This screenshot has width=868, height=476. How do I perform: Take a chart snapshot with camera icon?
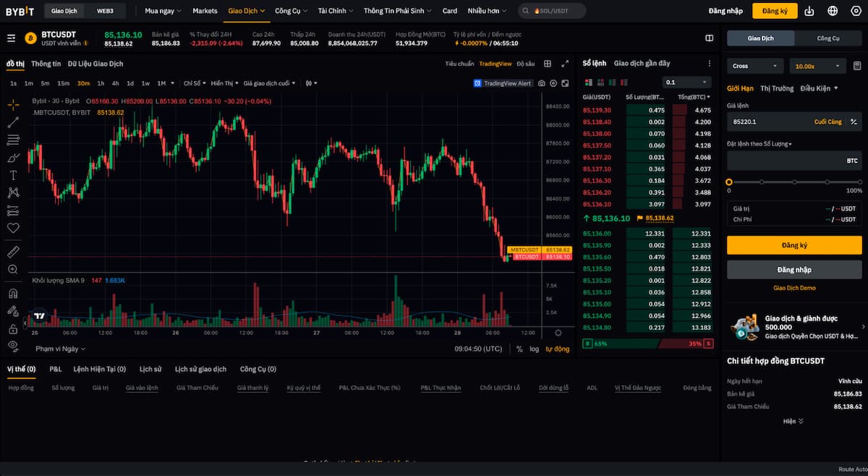click(553, 83)
